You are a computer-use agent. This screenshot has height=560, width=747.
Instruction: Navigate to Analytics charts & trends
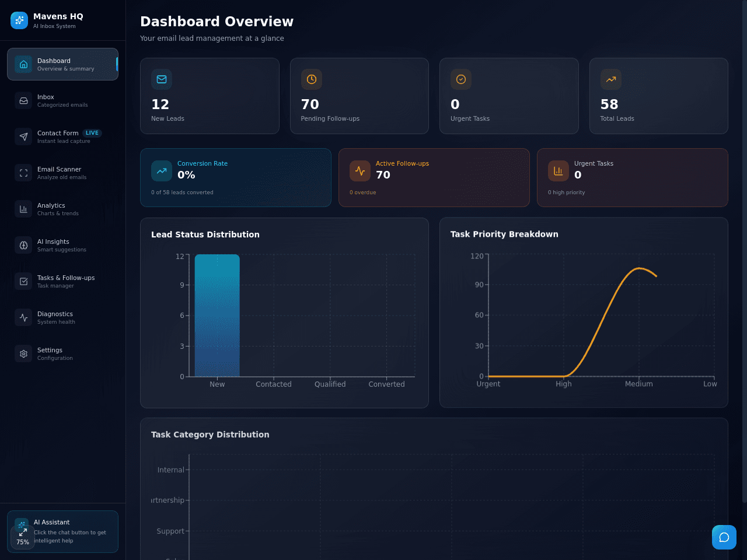(62, 209)
